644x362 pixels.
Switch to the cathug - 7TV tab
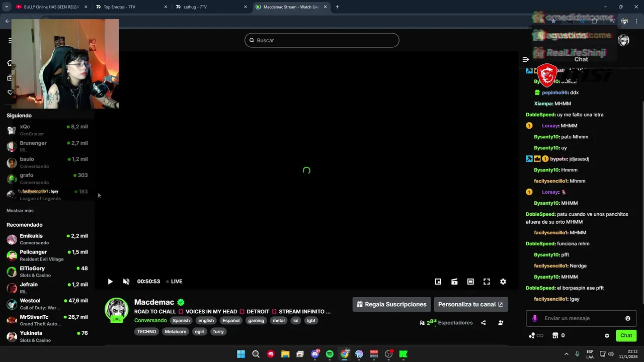(210, 7)
